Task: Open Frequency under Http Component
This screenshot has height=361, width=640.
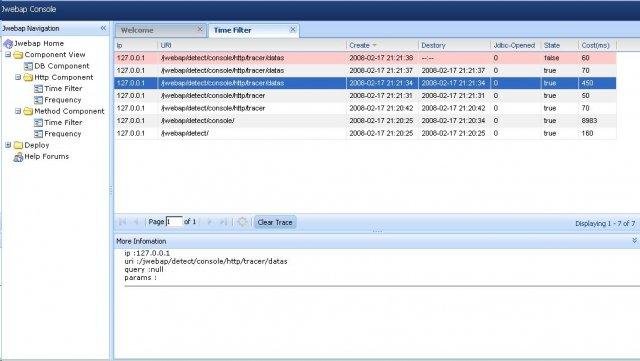Action: [x=62, y=100]
